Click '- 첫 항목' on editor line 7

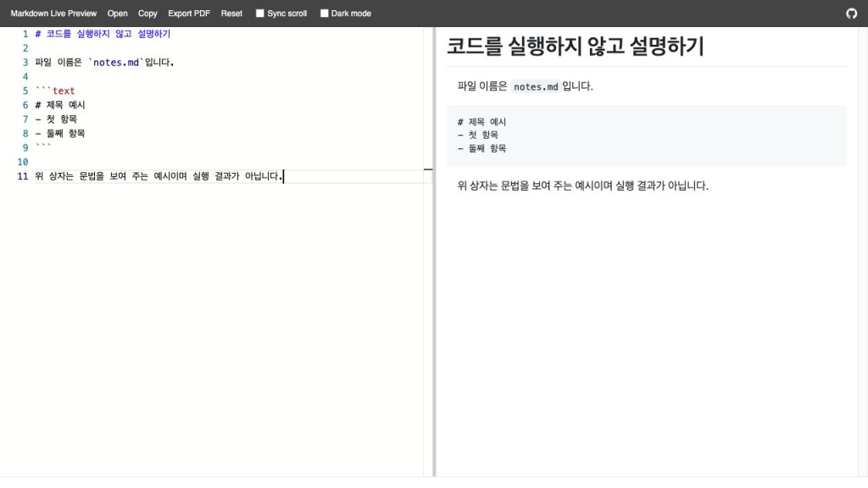point(56,119)
